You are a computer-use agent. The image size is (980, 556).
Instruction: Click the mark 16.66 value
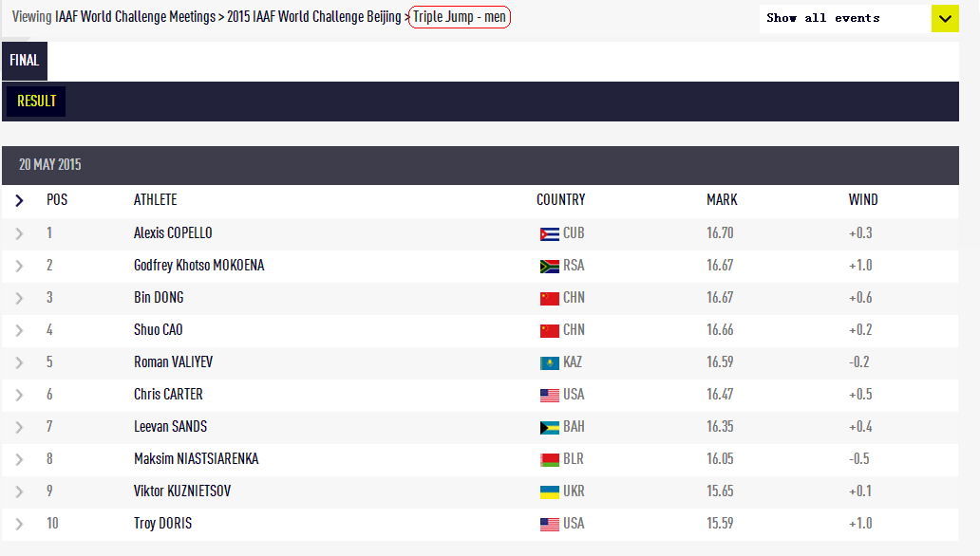coord(720,330)
